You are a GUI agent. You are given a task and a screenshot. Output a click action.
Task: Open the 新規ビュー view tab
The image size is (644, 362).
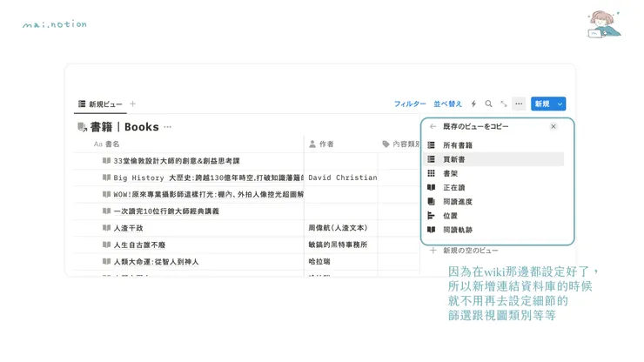(x=100, y=104)
